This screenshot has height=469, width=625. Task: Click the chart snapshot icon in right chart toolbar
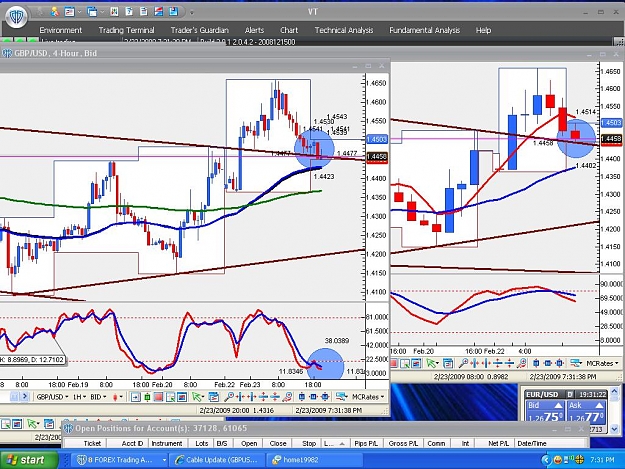(416, 363)
